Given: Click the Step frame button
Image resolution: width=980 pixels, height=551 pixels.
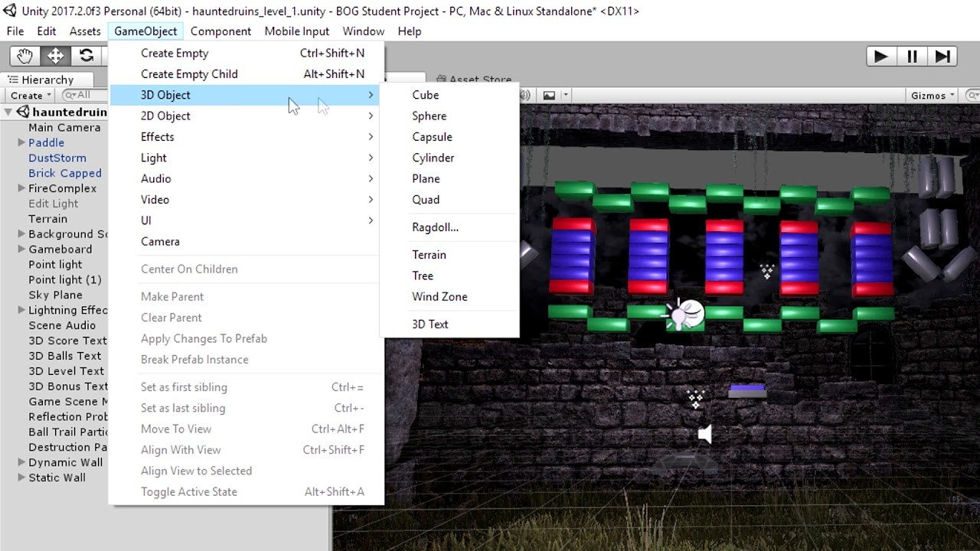Looking at the screenshot, I should click(x=942, y=56).
